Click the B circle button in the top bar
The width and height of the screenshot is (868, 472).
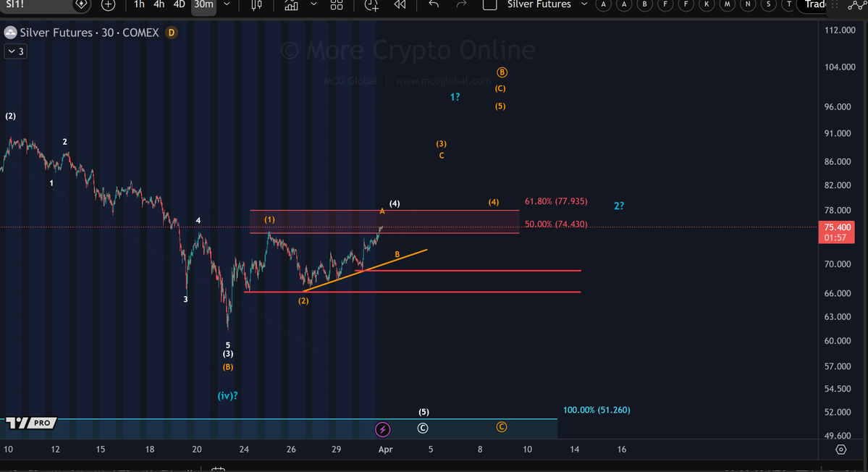point(645,4)
